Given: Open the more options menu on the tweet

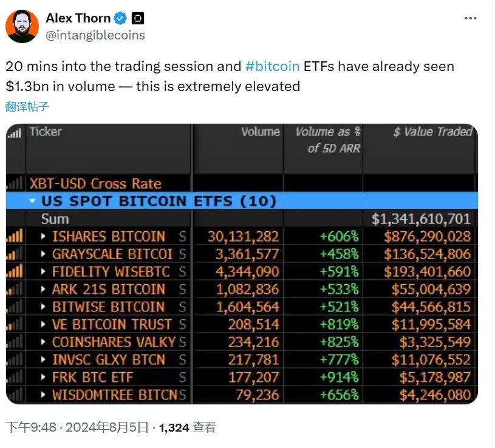Looking at the screenshot, I should [x=471, y=18].
